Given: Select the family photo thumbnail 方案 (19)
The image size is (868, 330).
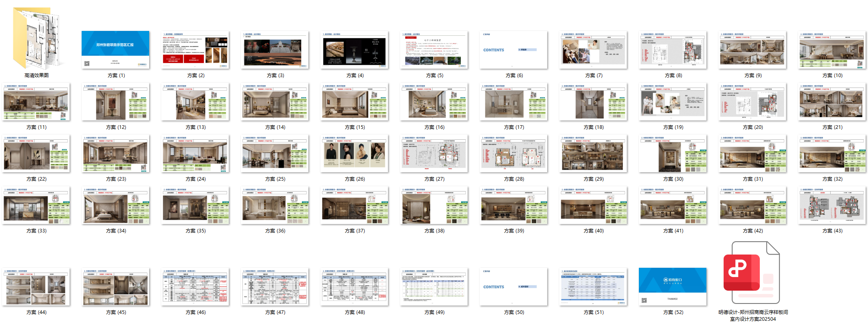Looking at the screenshot, I should (673, 102).
